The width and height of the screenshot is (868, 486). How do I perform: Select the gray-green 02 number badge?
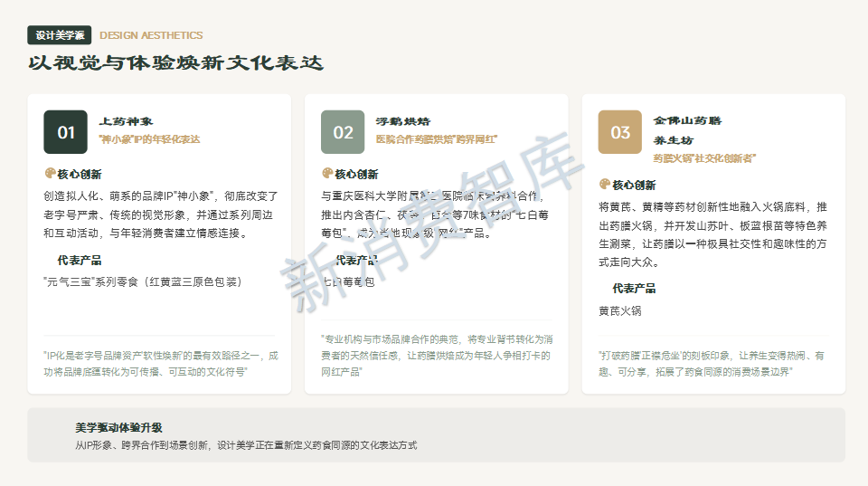[x=343, y=132]
